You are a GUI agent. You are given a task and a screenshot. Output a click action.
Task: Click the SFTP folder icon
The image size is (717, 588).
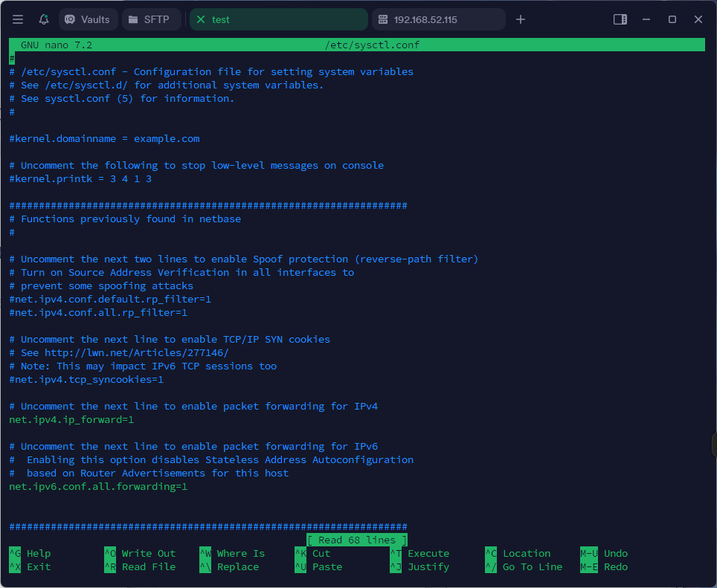tap(133, 20)
